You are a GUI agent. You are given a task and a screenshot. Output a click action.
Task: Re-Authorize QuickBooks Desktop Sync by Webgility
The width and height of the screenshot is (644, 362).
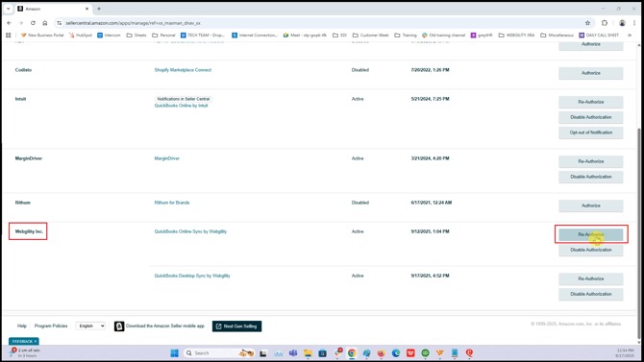tap(590, 278)
